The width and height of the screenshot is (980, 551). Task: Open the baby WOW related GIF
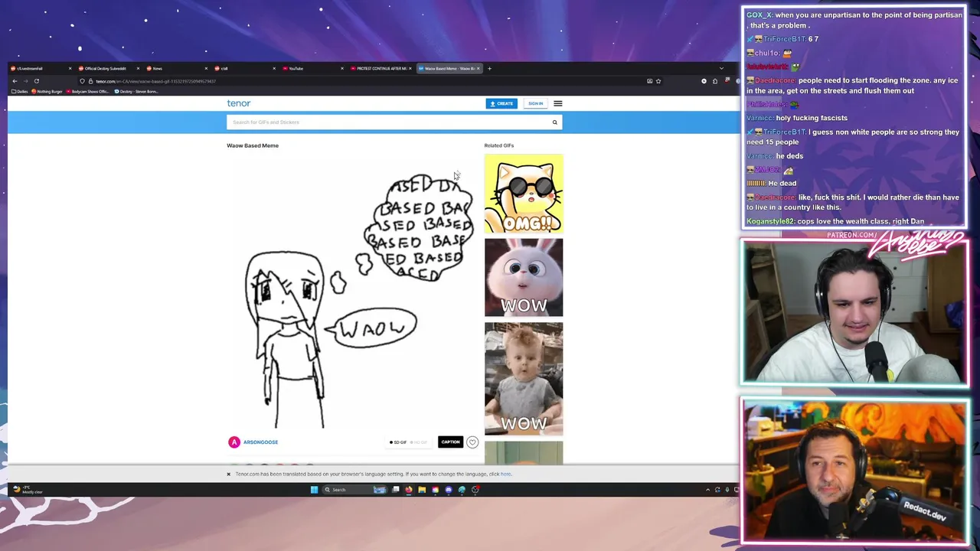coord(523,378)
